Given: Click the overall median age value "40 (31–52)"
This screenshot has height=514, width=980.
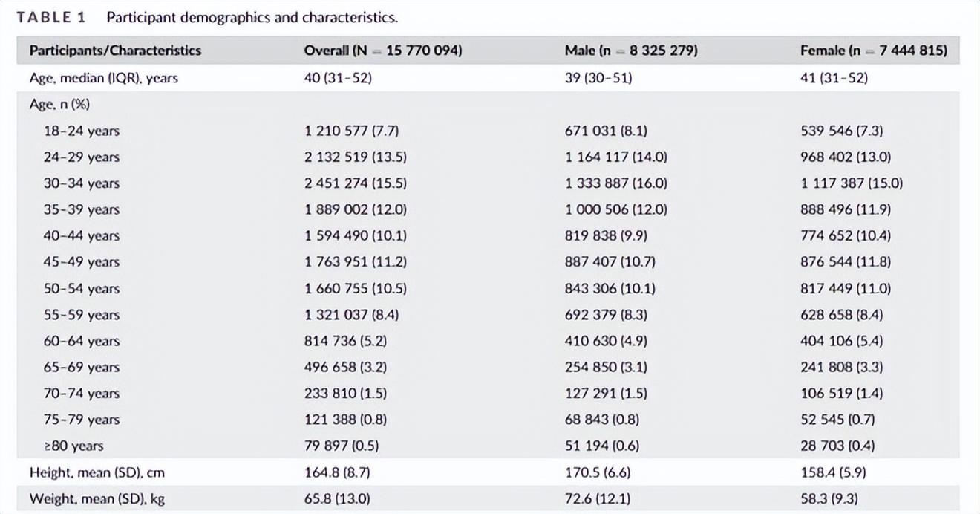Looking at the screenshot, I should (x=338, y=77).
